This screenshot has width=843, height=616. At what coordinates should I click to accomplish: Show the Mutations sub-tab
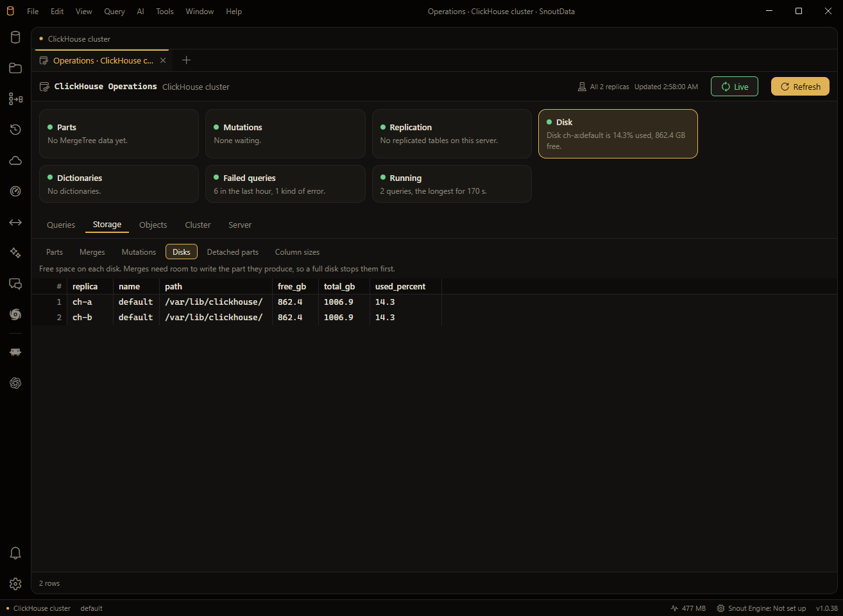click(x=139, y=252)
